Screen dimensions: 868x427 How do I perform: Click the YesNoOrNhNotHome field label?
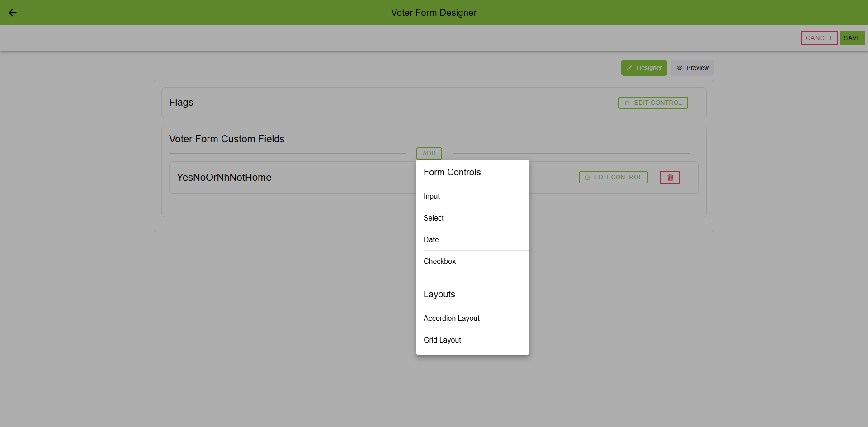(x=224, y=178)
